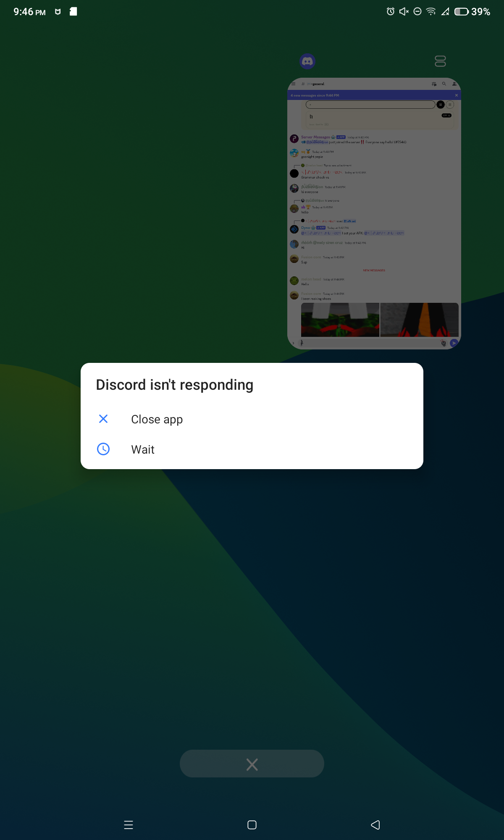Tap the "4 new messages since 9:44 PM" banner
This screenshot has width=504, height=840.
point(374,95)
